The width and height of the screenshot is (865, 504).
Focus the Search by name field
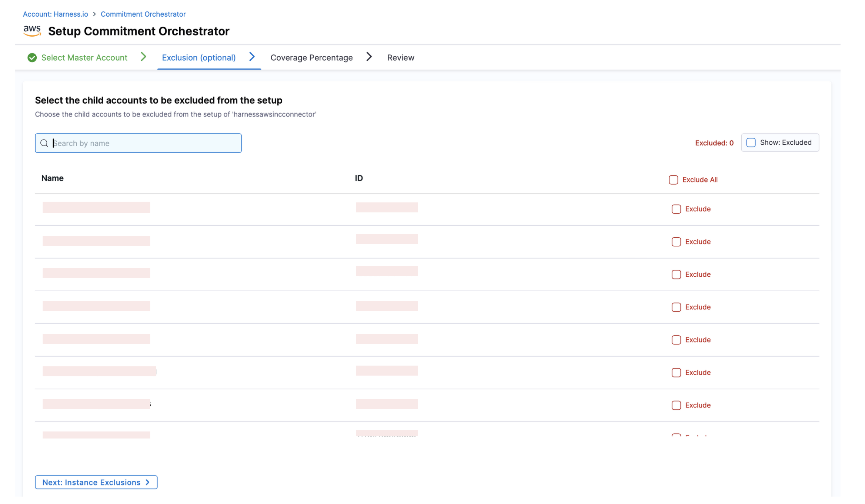coord(144,143)
